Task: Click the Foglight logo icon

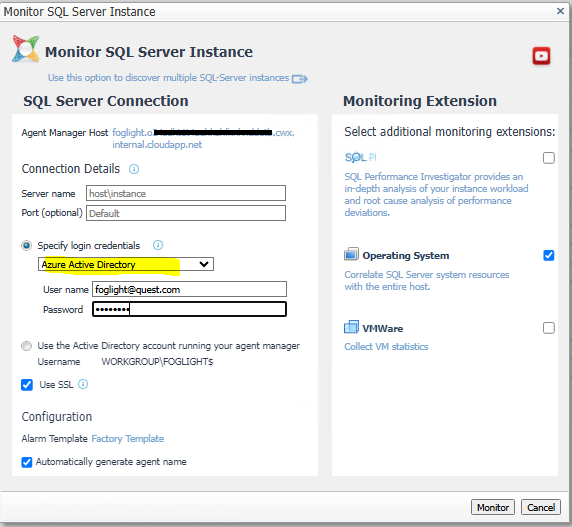Action: coord(25,49)
